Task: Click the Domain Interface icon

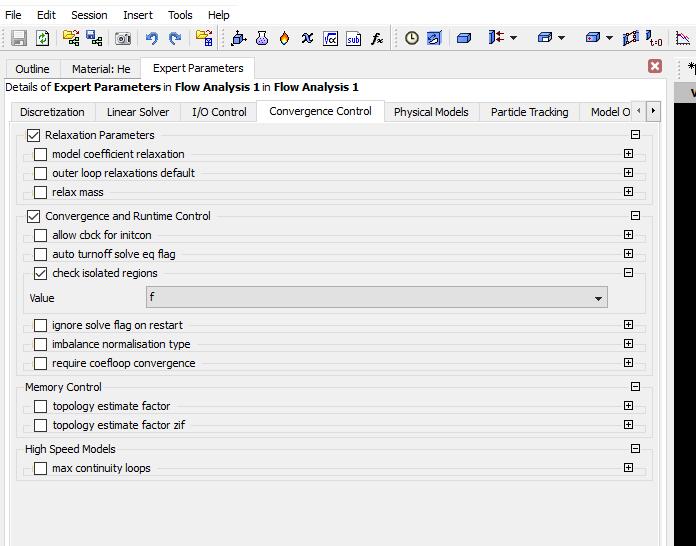Action: pos(630,38)
